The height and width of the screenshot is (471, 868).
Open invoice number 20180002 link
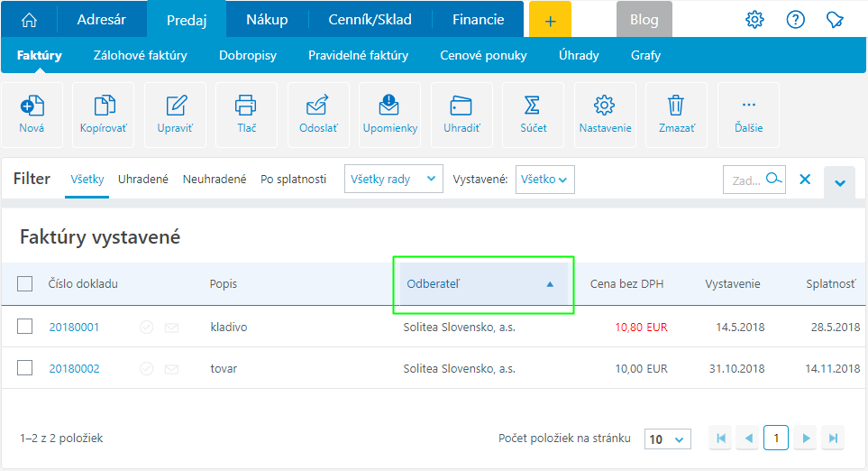(74, 368)
